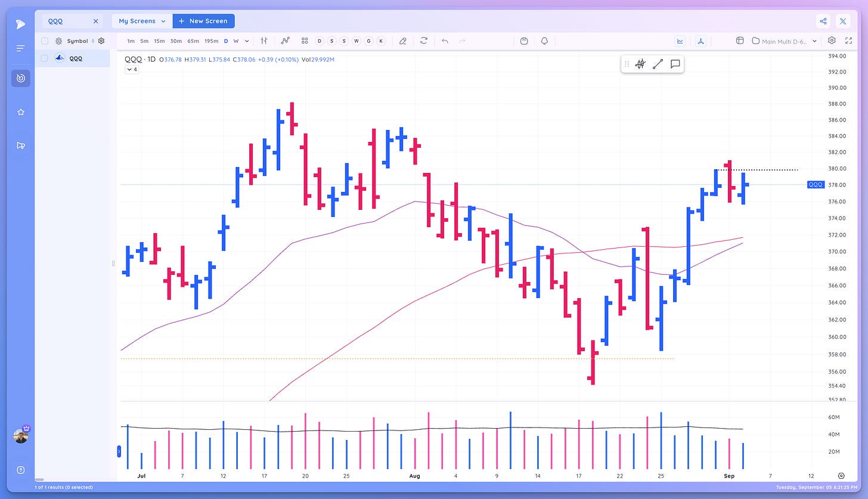Enter fullscreen chart mode
868x499 pixels.
849,41
